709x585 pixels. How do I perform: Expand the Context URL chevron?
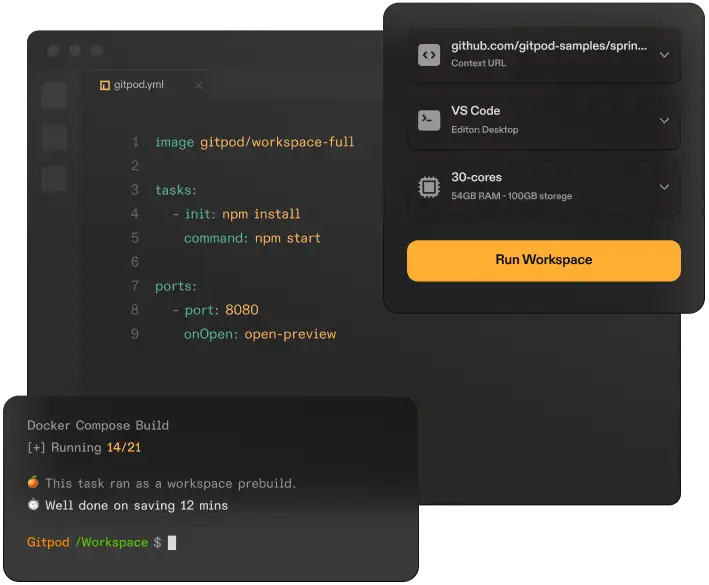pyautogui.click(x=664, y=55)
